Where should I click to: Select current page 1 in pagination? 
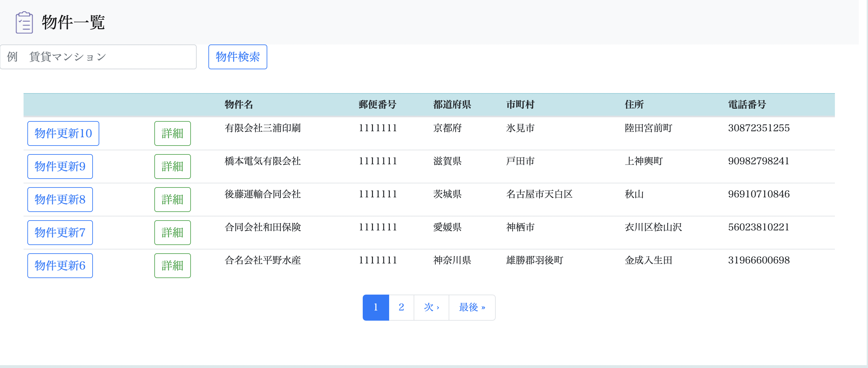[x=375, y=307]
